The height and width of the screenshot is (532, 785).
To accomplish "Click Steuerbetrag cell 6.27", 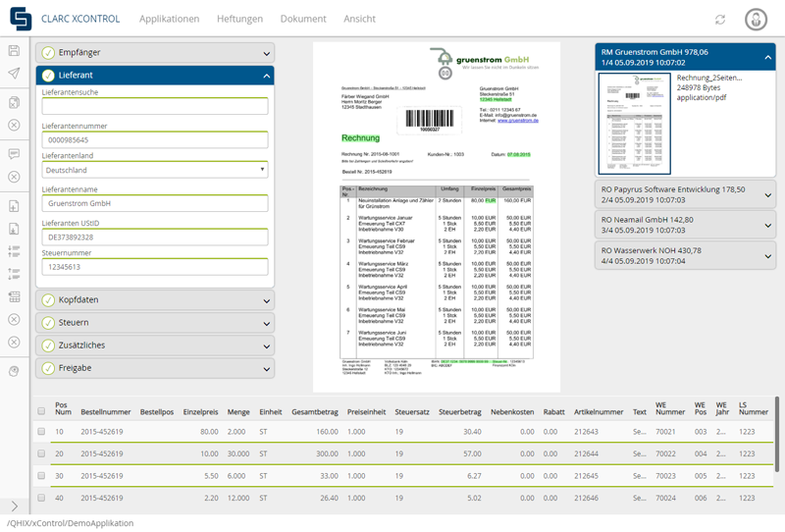I will point(474,475).
